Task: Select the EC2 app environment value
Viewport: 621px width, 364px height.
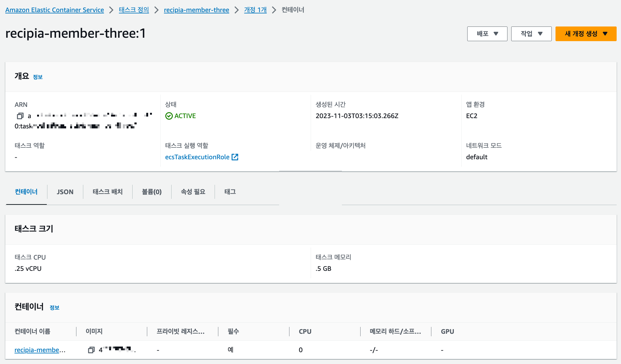Action: [472, 116]
